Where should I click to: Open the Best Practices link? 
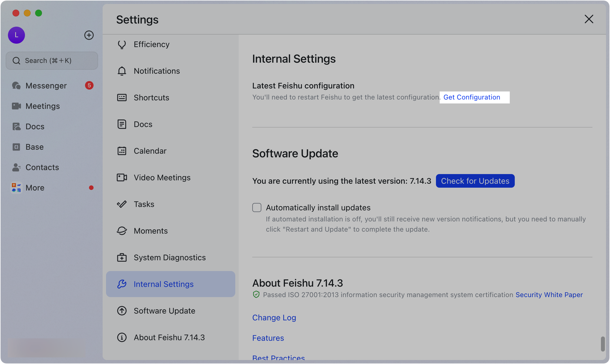[x=279, y=357]
